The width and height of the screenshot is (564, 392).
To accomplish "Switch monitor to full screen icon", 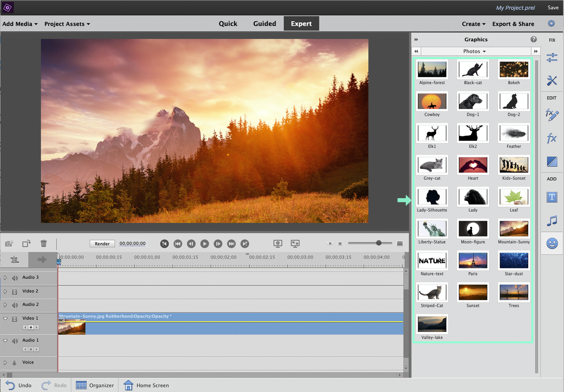I will (x=295, y=243).
